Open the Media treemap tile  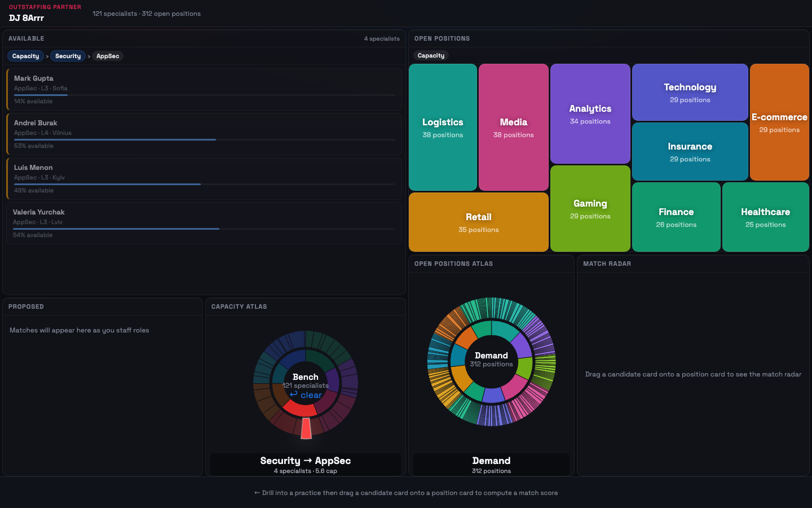point(514,128)
